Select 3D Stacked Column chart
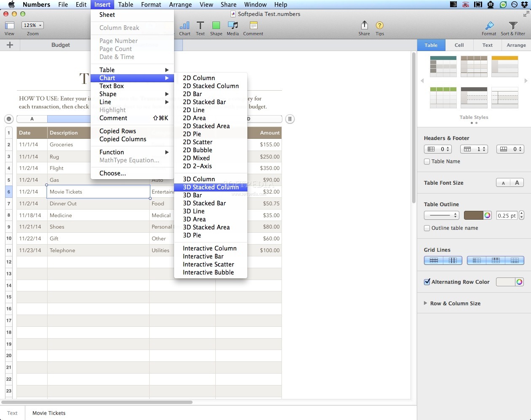Viewport: 531px width, 420px height. (211, 187)
